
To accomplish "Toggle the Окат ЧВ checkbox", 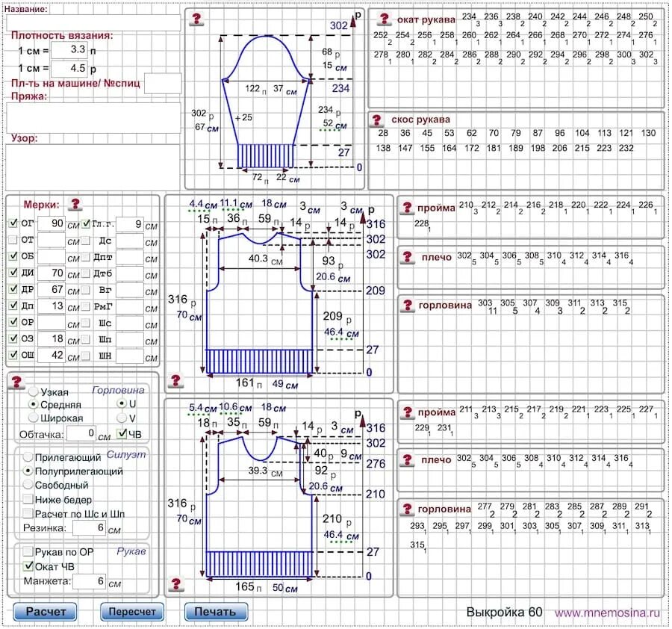I will (28, 566).
